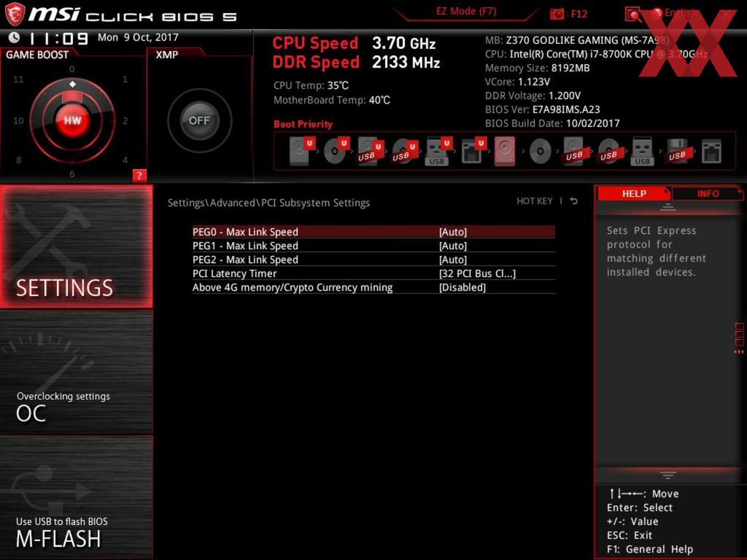Open the search magnifier icon in top bar
The image size is (747, 560).
(x=633, y=14)
